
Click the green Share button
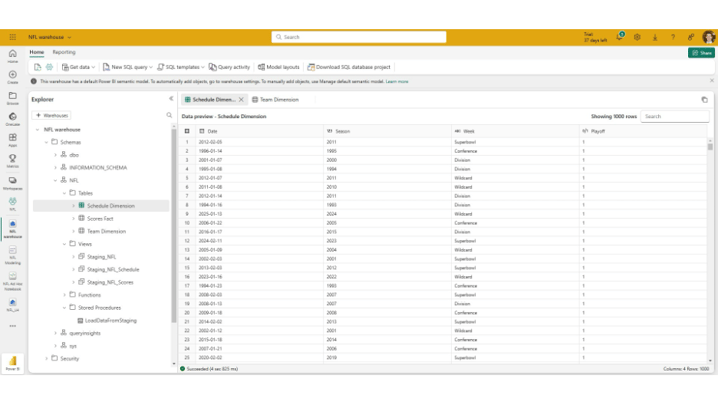[701, 53]
